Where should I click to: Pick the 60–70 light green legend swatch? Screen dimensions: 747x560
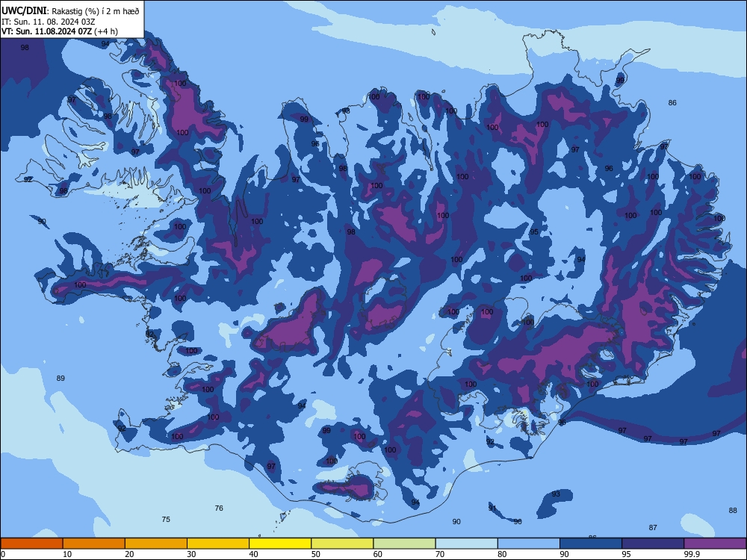click(404, 544)
